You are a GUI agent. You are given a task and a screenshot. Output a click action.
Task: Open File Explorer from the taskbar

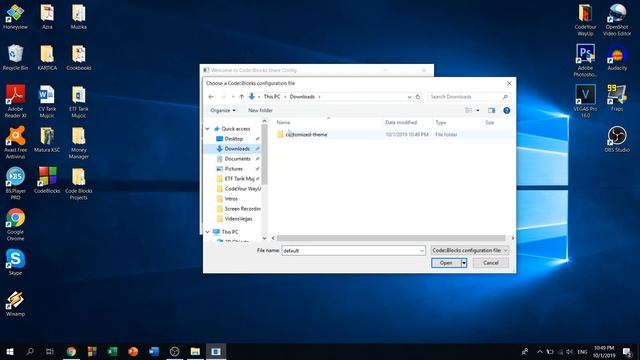coord(195,351)
